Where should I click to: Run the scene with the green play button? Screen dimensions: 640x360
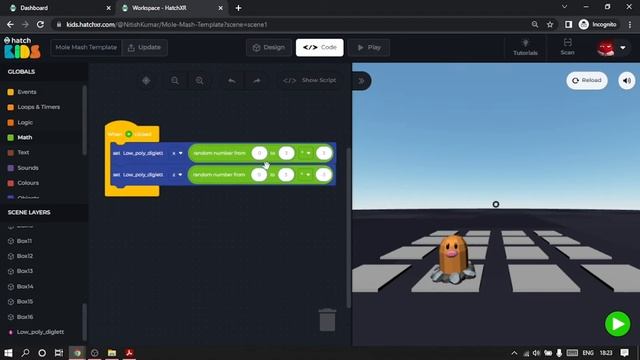tap(617, 324)
